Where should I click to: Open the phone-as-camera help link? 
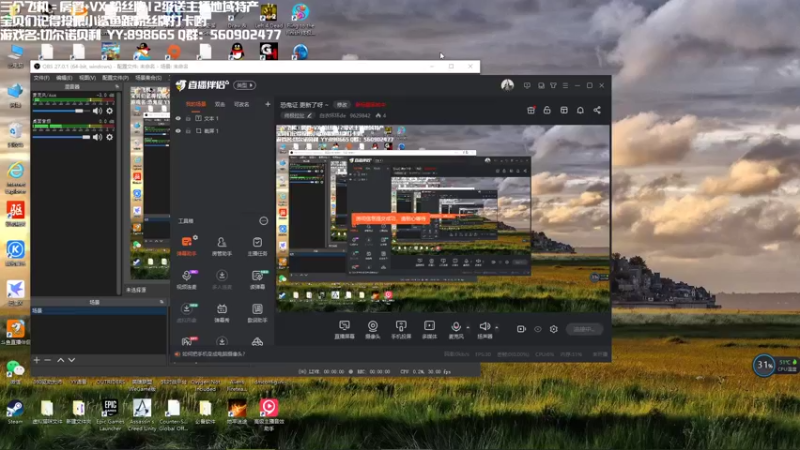coord(213,354)
